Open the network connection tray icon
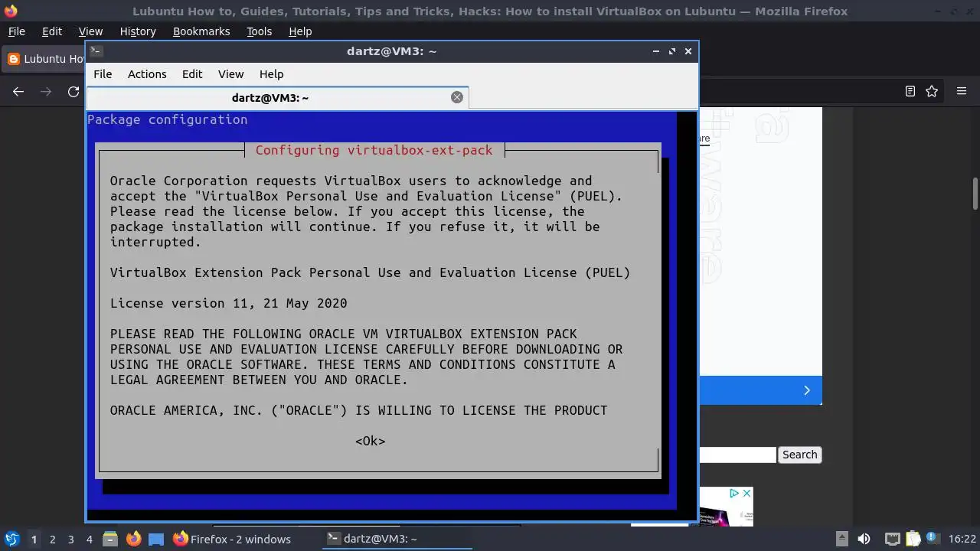Screen dimensions: 980x551 click(892, 539)
